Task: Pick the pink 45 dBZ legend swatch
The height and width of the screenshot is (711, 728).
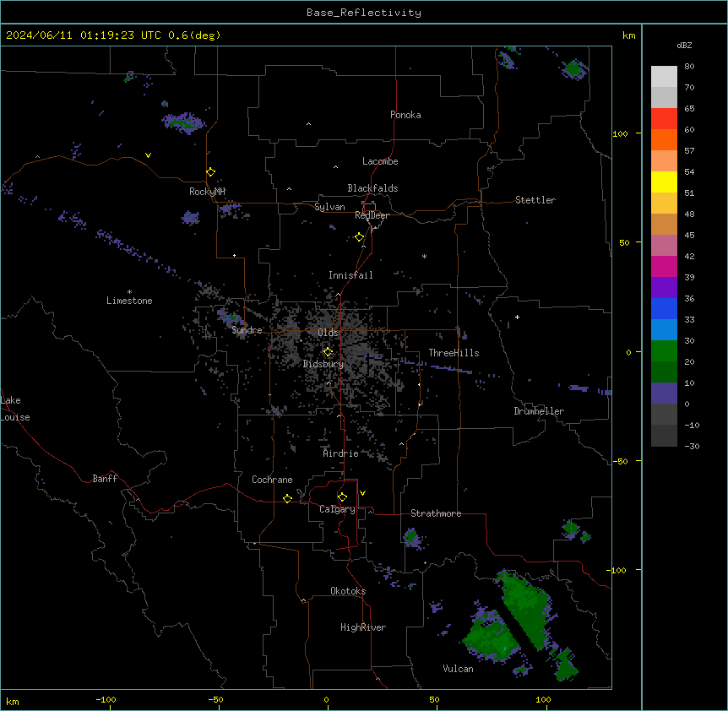Action: pyautogui.click(x=664, y=246)
